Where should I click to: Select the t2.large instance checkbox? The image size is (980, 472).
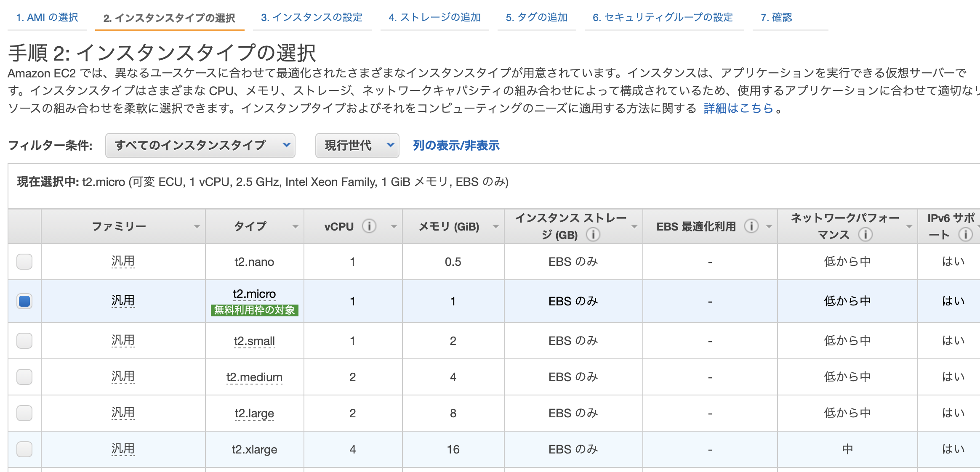click(24, 413)
